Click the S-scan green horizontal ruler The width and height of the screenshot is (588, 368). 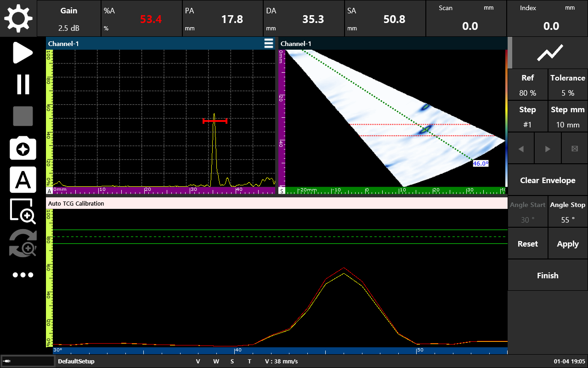tap(396, 190)
